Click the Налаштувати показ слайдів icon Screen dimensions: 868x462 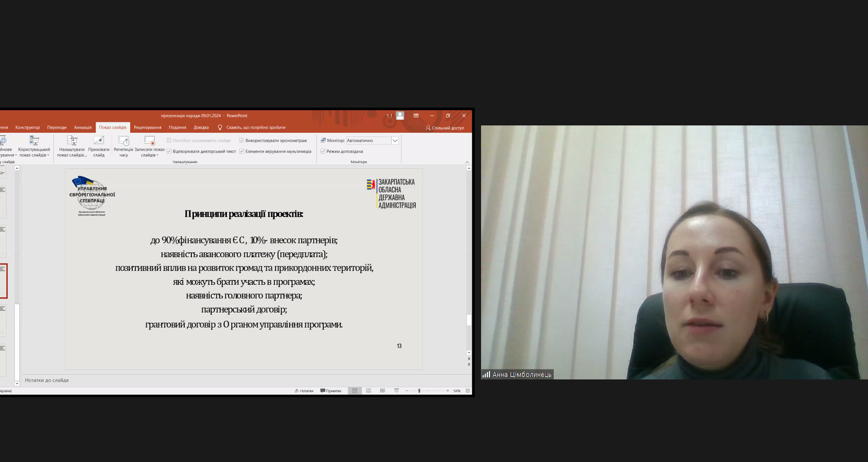(72, 141)
